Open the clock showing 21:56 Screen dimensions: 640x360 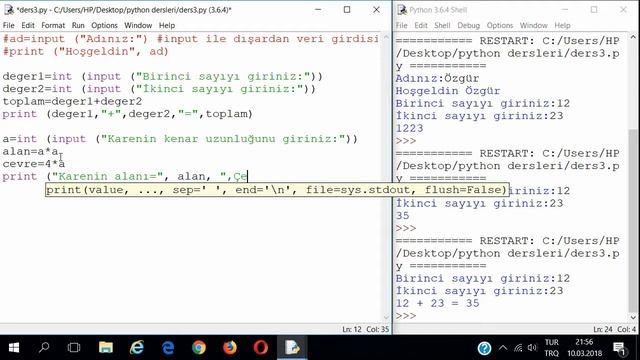click(584, 348)
